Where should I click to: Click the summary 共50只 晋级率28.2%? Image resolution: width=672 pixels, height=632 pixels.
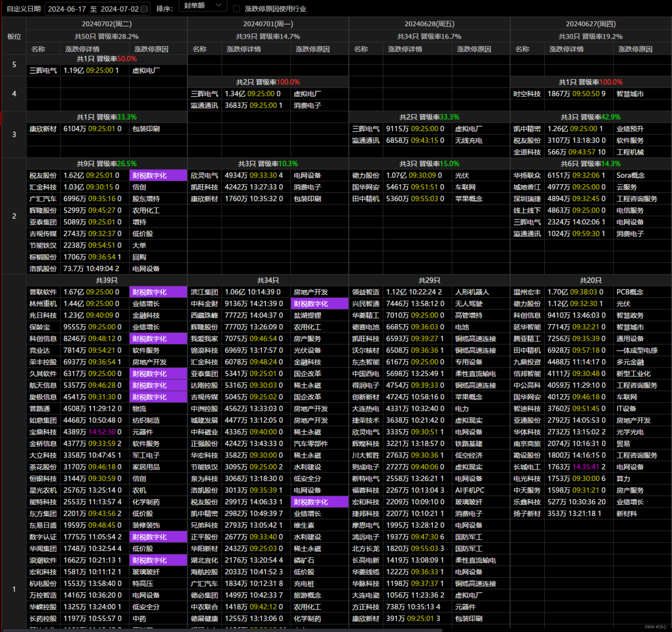click(107, 37)
